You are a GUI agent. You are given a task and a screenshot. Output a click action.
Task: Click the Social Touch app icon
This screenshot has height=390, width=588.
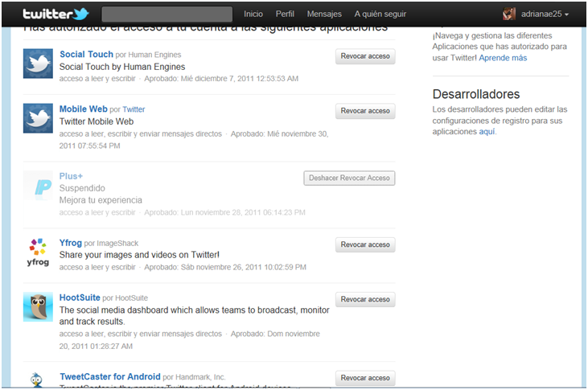point(38,64)
